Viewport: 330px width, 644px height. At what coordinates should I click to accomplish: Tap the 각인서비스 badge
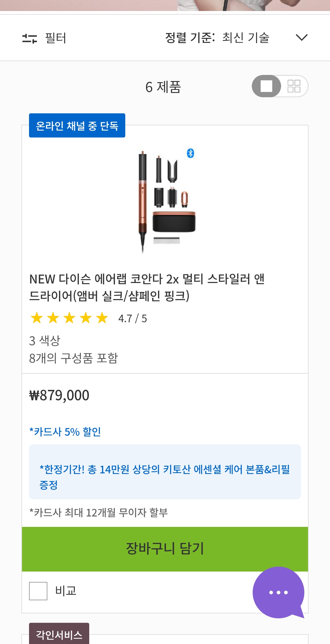pyautogui.click(x=59, y=635)
